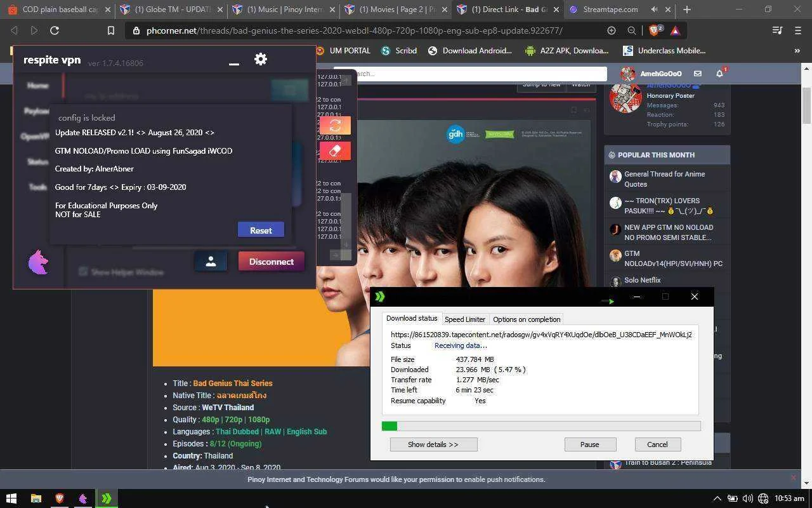This screenshot has height=508, width=812.
Task: Open Train to Busan 2 thread
Action: [668, 462]
